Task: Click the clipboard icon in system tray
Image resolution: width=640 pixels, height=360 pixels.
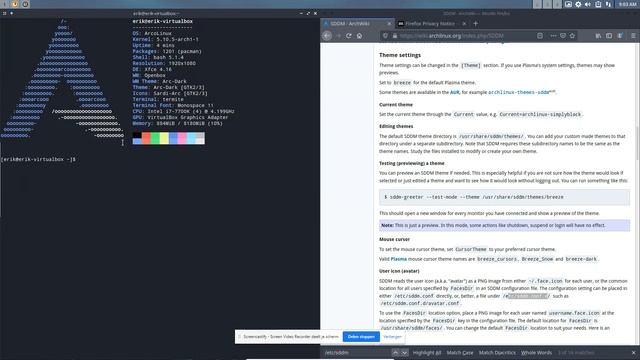Action: coord(598,4)
